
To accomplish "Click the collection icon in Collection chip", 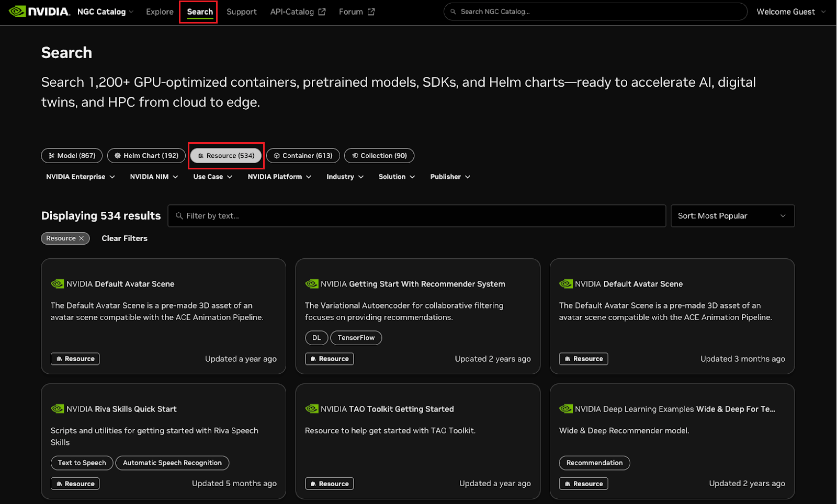I will (x=355, y=156).
